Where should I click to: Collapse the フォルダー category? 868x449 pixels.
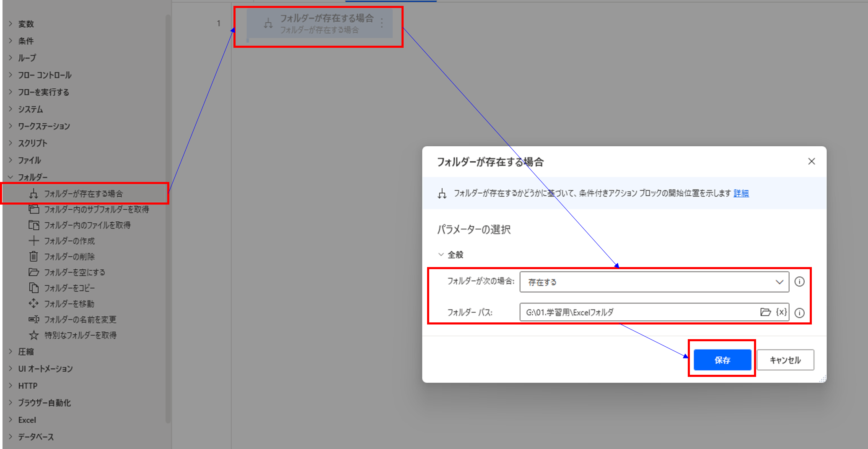click(10, 177)
